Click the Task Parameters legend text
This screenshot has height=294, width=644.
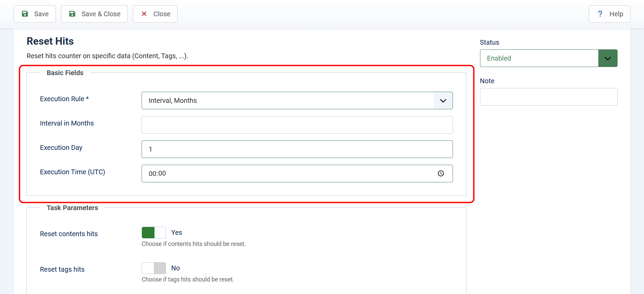(x=72, y=208)
